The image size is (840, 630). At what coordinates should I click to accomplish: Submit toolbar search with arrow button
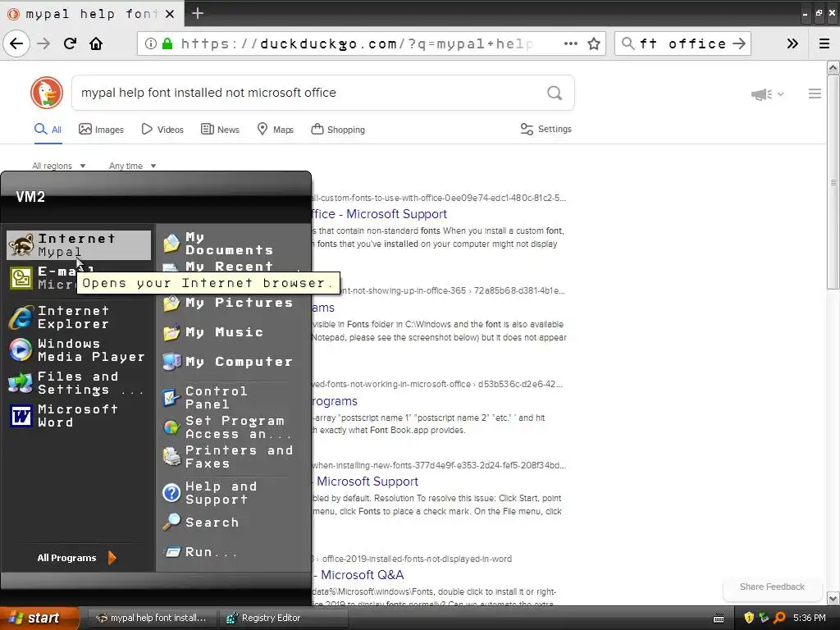point(739,43)
